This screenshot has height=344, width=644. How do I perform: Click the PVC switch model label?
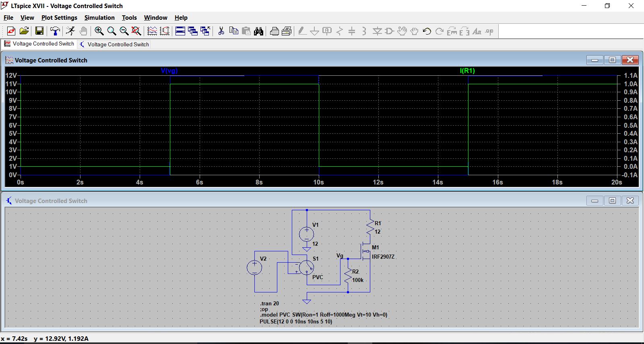tap(318, 277)
